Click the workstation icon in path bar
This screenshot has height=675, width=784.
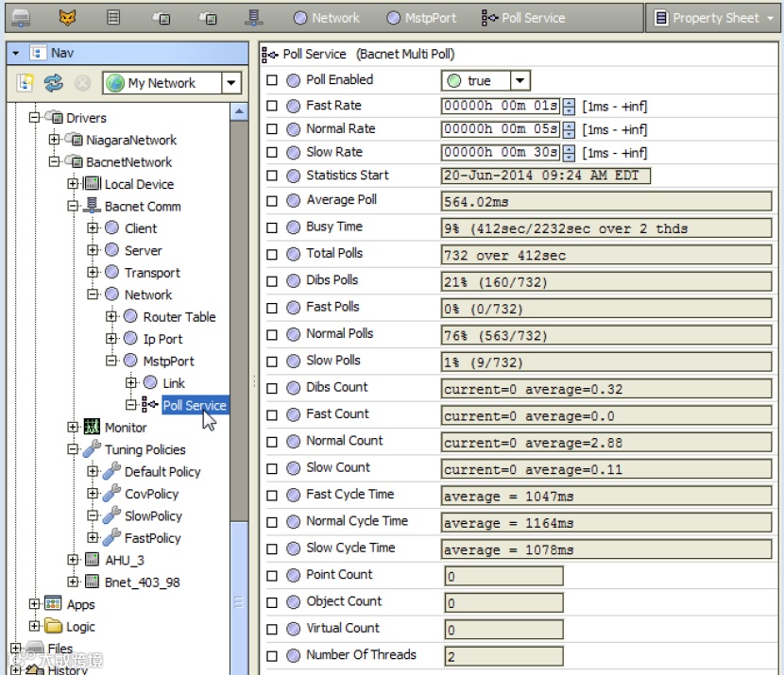pyautogui.click(x=21, y=18)
